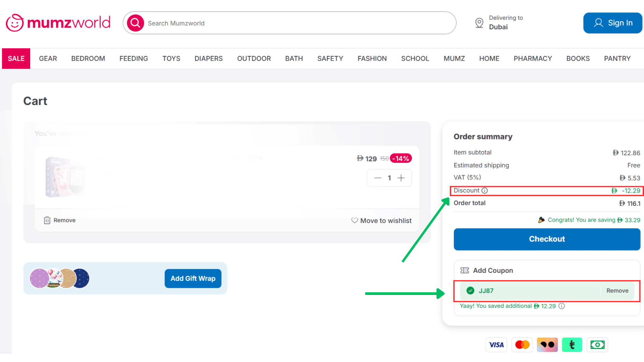Increase item quantity with plus button
The width and height of the screenshot is (644, 362).
click(x=401, y=178)
